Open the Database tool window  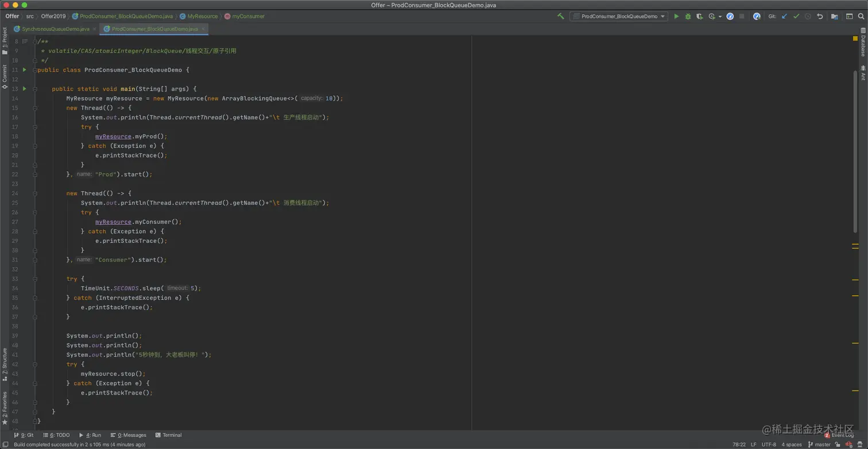click(x=862, y=42)
